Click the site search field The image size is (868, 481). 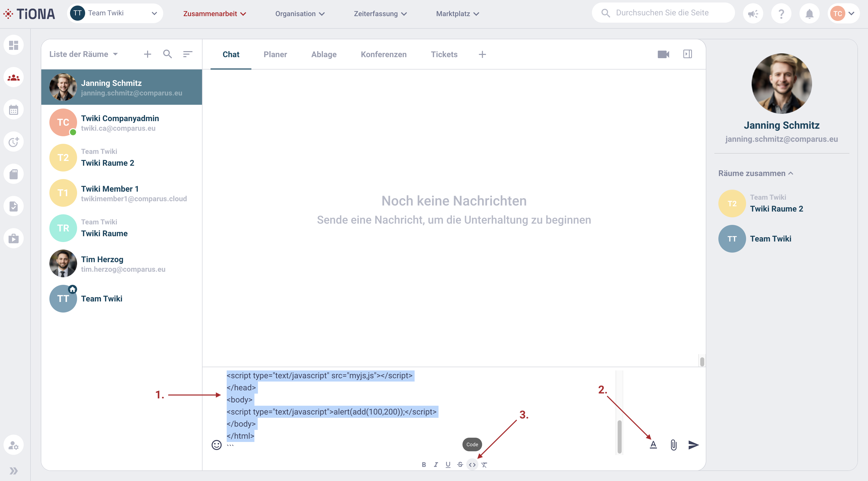click(663, 13)
